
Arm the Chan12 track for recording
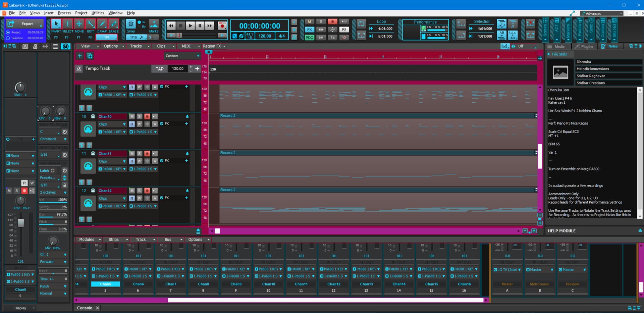(x=147, y=191)
